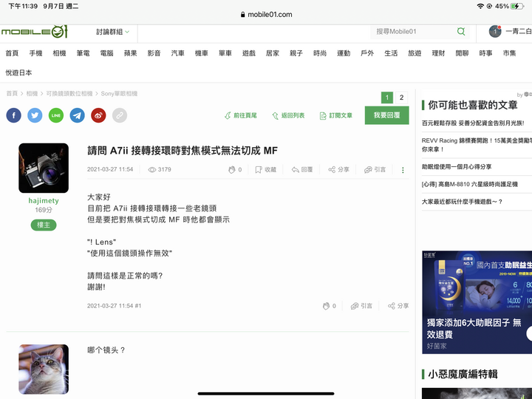This screenshot has height=399, width=532.
Task: Click 返回列表 to return to list
Action: point(288,116)
